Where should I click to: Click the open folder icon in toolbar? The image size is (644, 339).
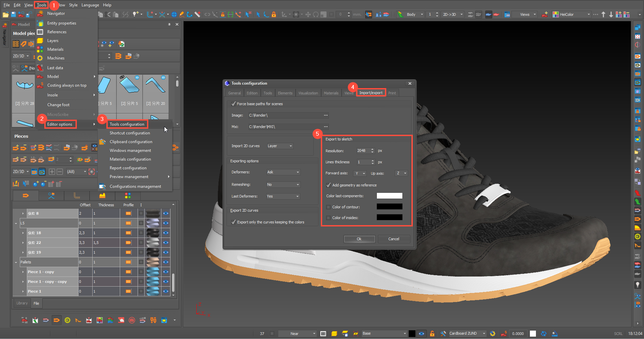[5, 14]
